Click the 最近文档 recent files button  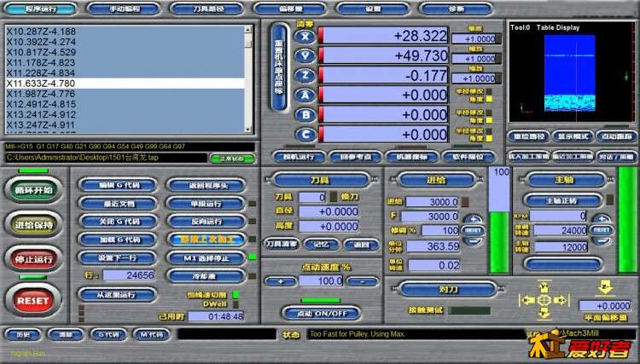click(118, 204)
